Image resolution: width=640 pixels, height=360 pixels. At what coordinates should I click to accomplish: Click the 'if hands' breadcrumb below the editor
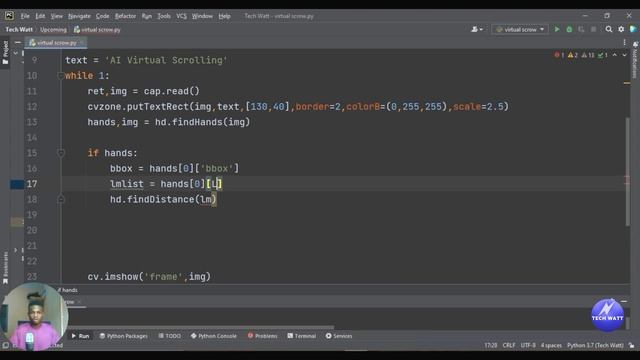[x=68, y=290]
